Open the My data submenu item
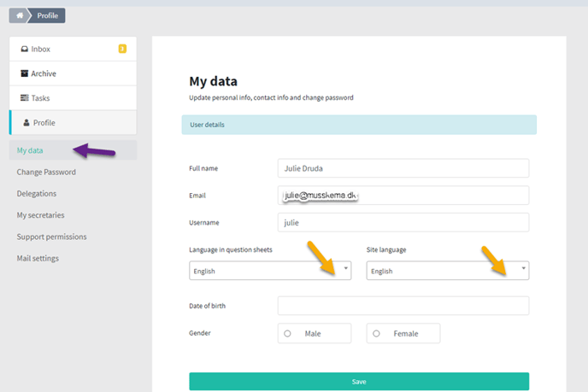 click(30, 150)
